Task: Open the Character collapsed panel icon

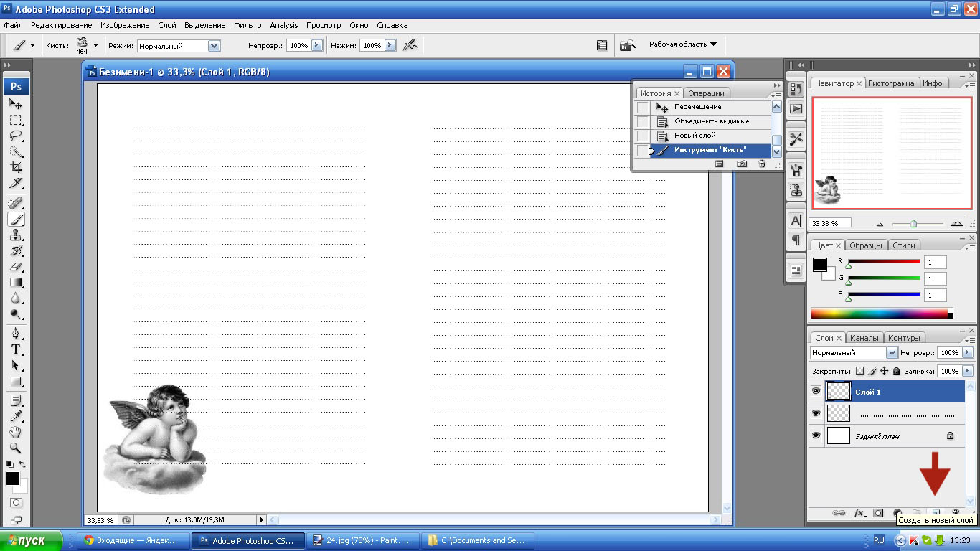Action: (x=796, y=221)
